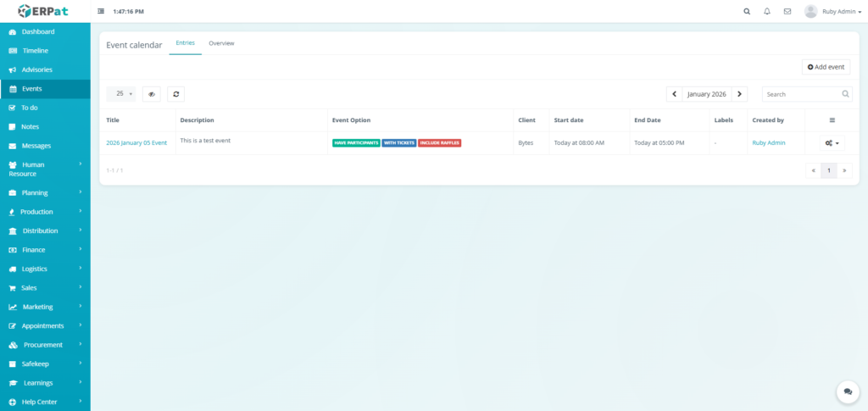868x411 pixels.
Task: Open the table columns menu icon
Action: 832,120
